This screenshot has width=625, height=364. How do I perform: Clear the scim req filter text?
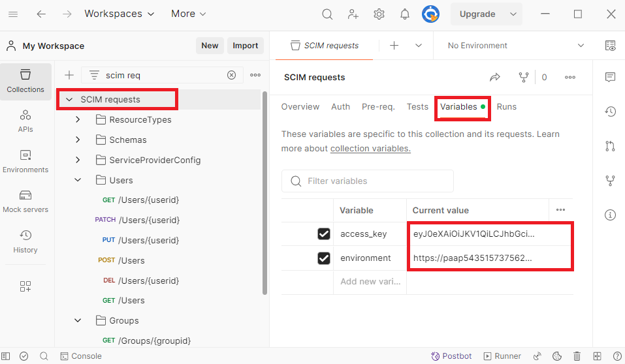[x=232, y=75]
